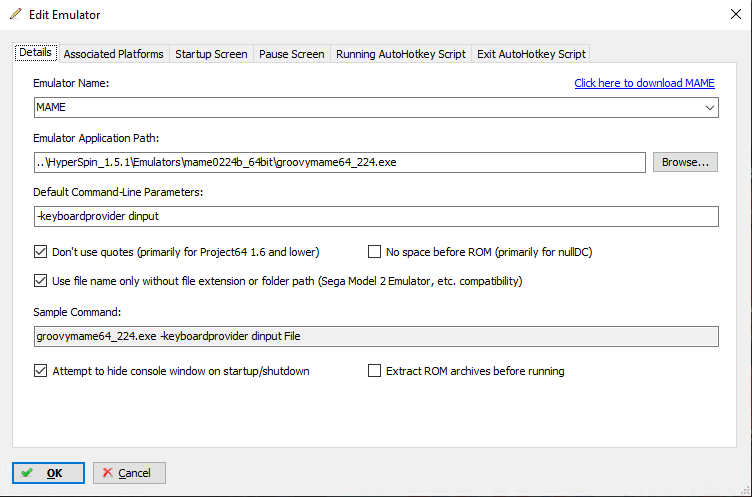Open the Startup Screen tab

[211, 54]
